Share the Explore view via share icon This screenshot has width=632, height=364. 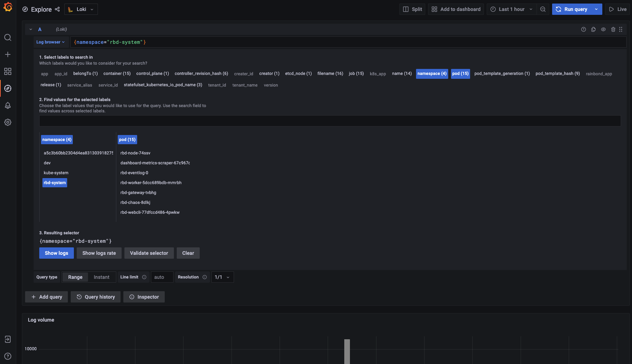pyautogui.click(x=57, y=9)
